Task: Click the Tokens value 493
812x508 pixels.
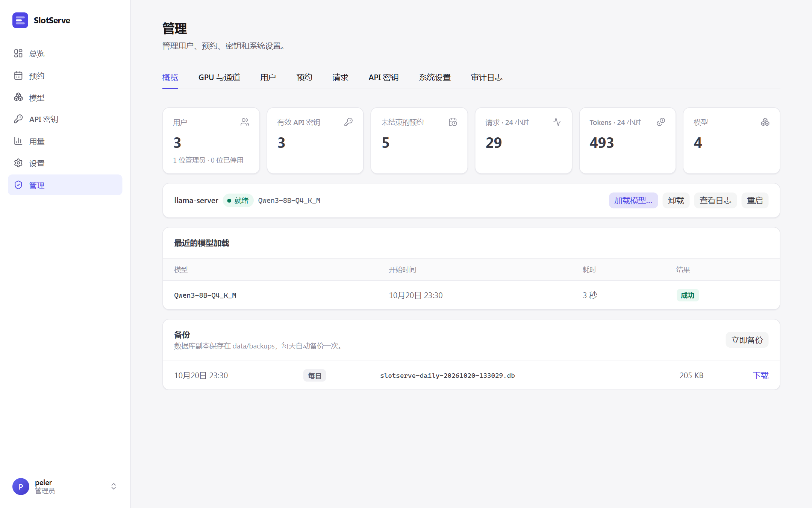Action: point(601,143)
